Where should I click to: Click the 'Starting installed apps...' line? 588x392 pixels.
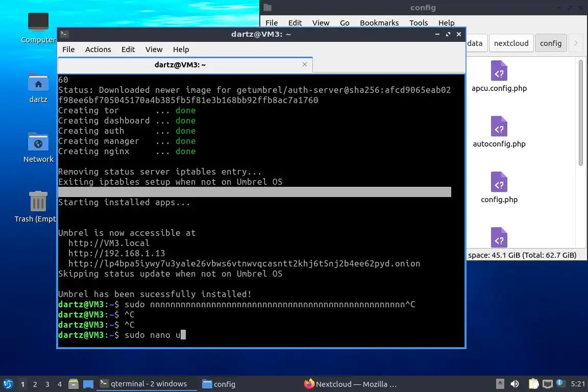(124, 202)
